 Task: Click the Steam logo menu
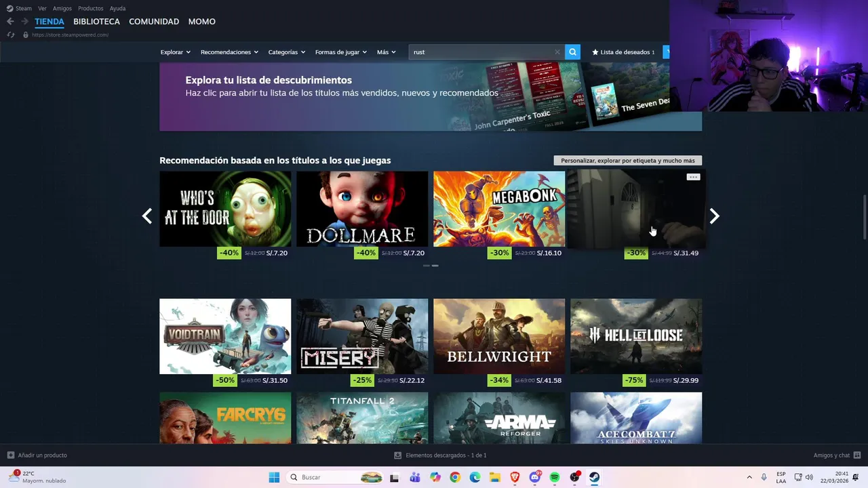[x=9, y=8]
